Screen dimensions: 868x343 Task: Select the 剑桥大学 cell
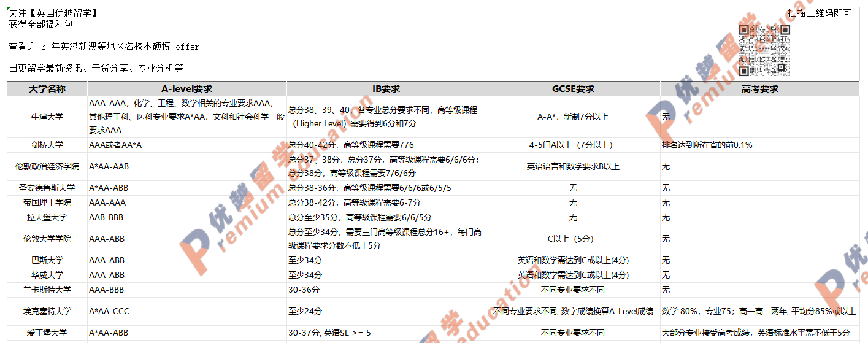pyautogui.click(x=47, y=145)
